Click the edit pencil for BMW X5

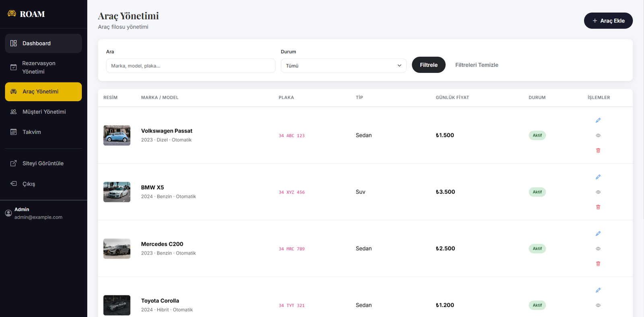coord(598,177)
